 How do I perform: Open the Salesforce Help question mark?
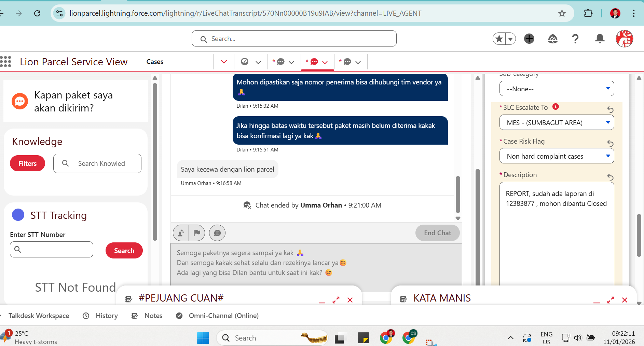click(575, 39)
